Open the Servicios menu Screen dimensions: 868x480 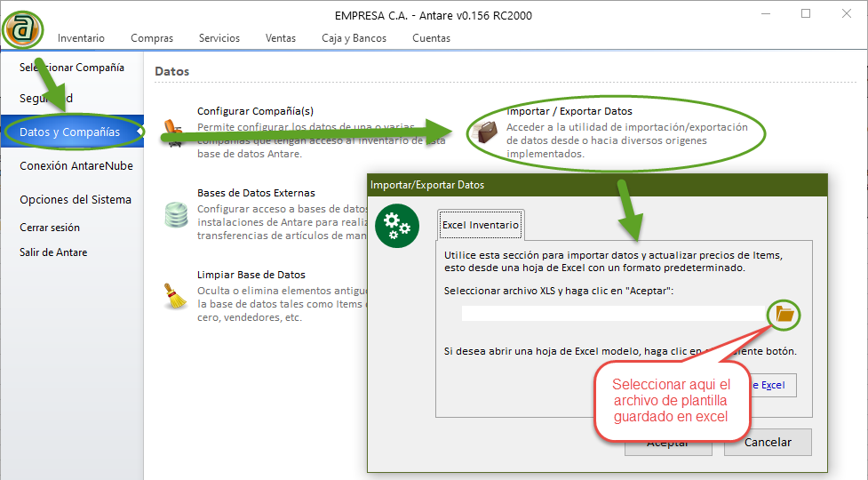pos(219,38)
